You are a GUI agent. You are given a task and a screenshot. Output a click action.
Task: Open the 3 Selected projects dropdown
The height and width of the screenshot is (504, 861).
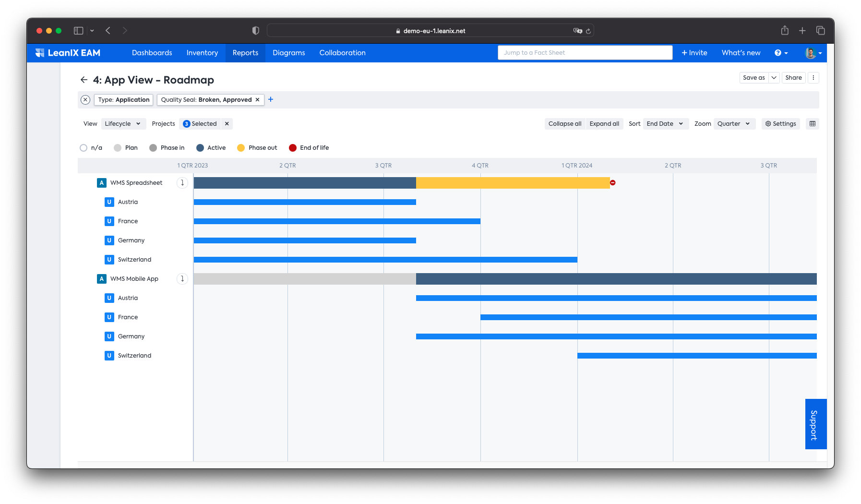click(201, 124)
